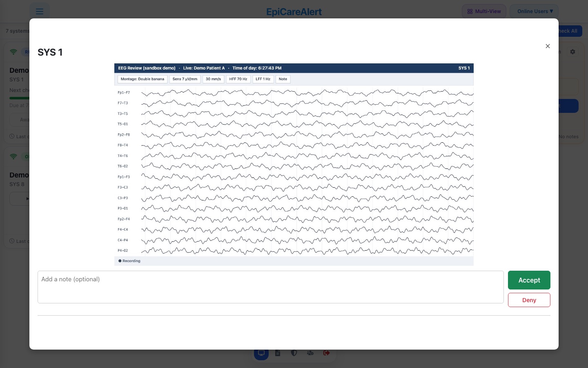588x368 pixels.
Task: Open the monitor dashboard icon in bottom bar
Action: pos(261,353)
